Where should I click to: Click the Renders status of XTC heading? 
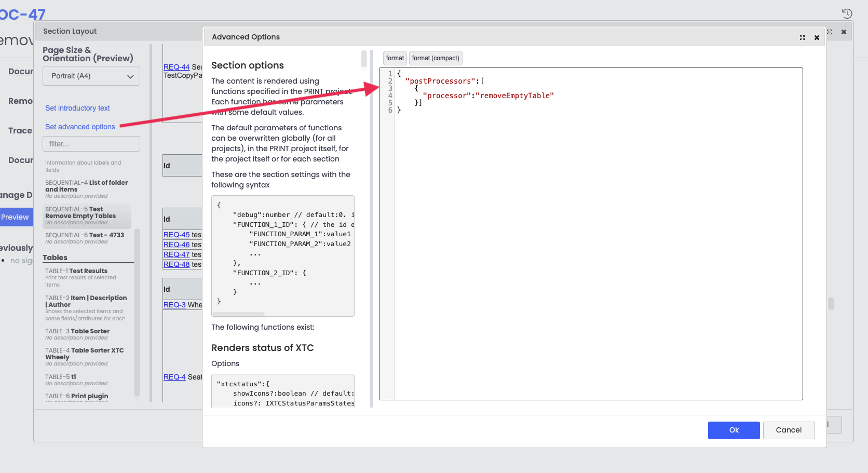[263, 348]
